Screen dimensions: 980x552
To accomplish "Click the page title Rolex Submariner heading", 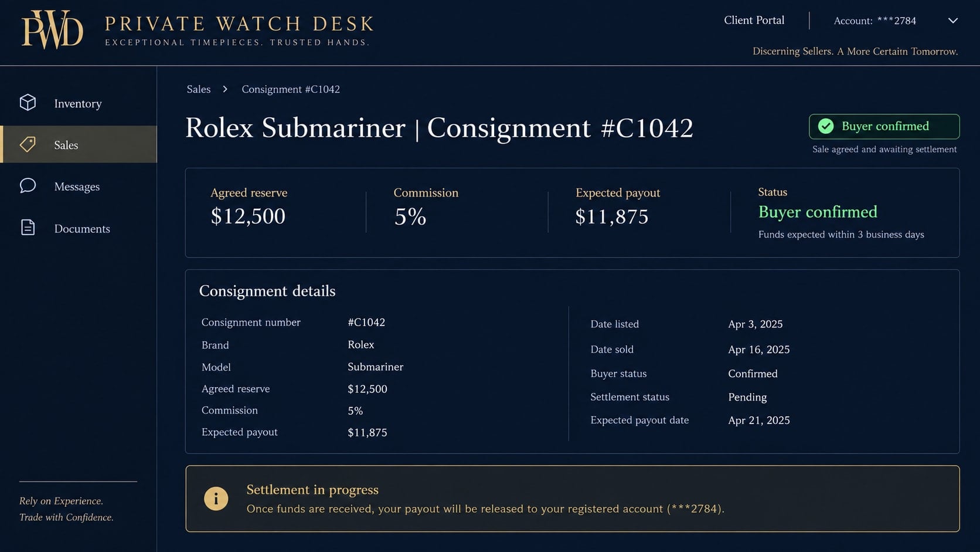I will click(x=439, y=128).
